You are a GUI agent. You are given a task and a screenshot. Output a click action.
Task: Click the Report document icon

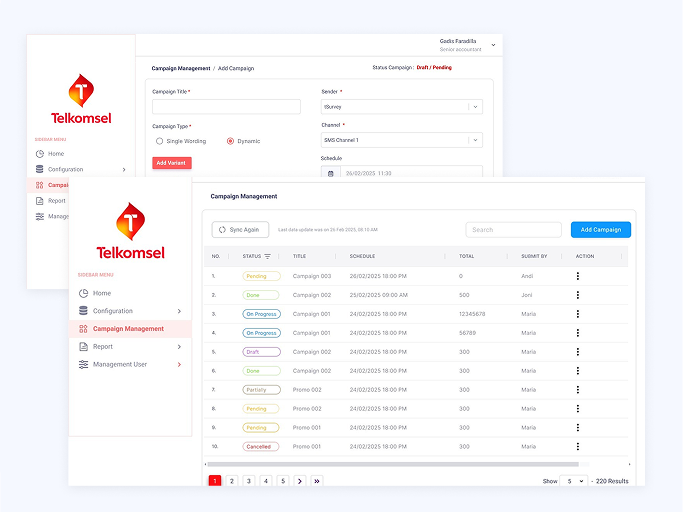click(x=84, y=347)
